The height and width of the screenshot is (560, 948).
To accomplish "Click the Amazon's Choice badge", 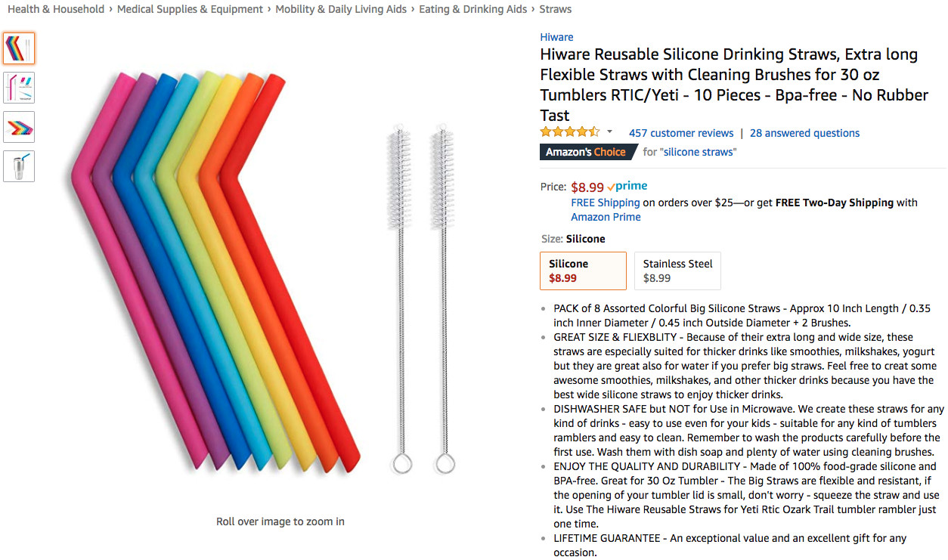I will click(x=587, y=152).
